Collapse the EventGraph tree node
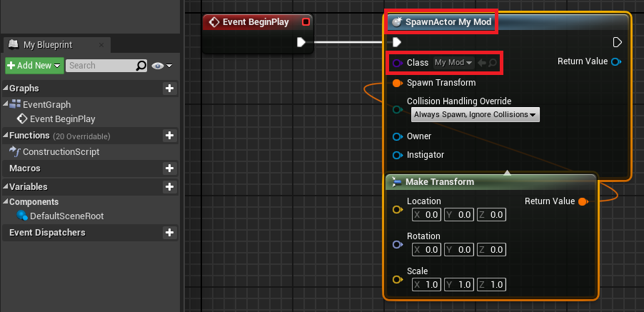This screenshot has height=312, width=644. 6,104
